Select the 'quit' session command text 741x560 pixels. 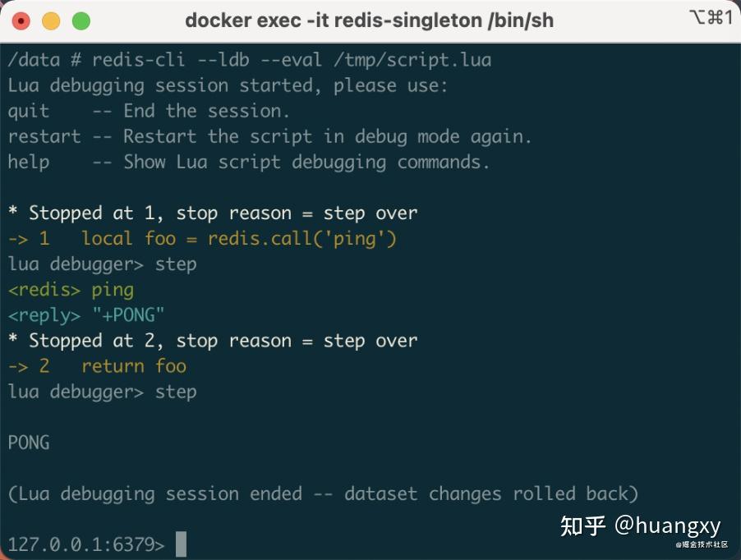pyautogui.click(x=27, y=111)
